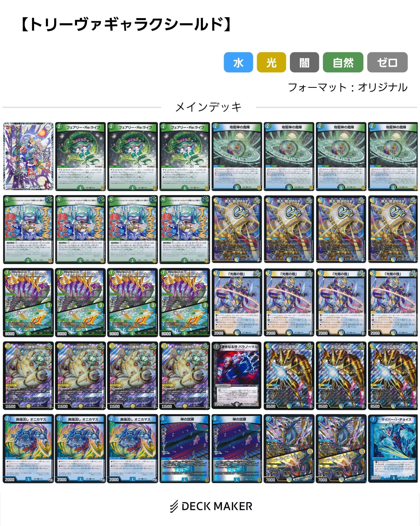This screenshot has width=420, height=526.
Task: Click the yellow 光 civilization badge
Action: click(x=271, y=62)
